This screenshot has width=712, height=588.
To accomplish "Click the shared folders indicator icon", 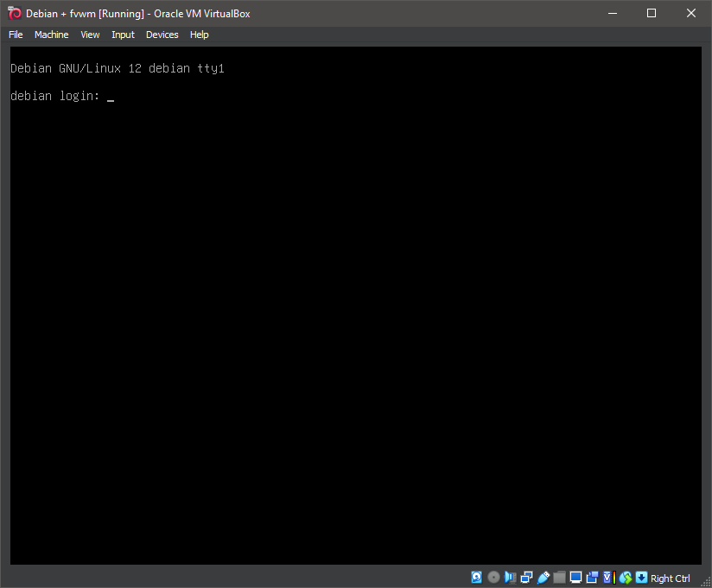I will pyautogui.click(x=559, y=578).
